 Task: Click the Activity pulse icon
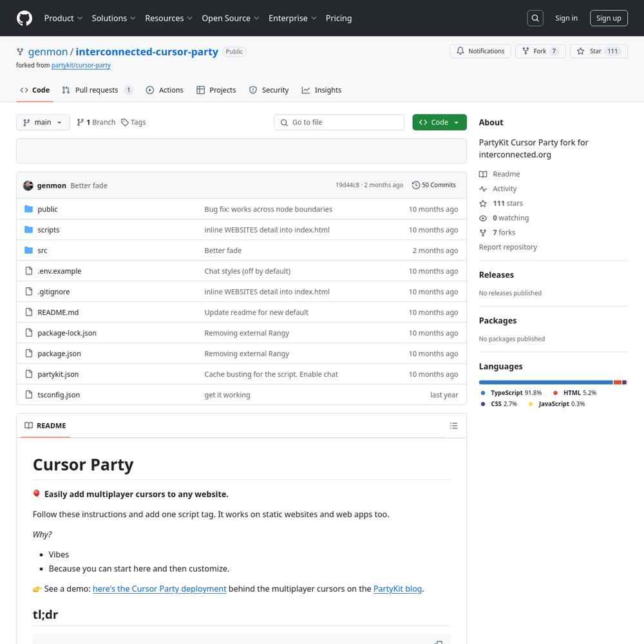point(483,189)
